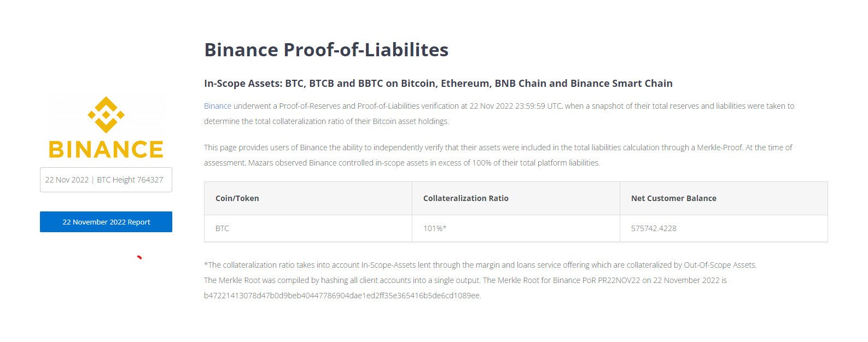Click the Binance Proof-of-Liabilites heading

pos(327,50)
